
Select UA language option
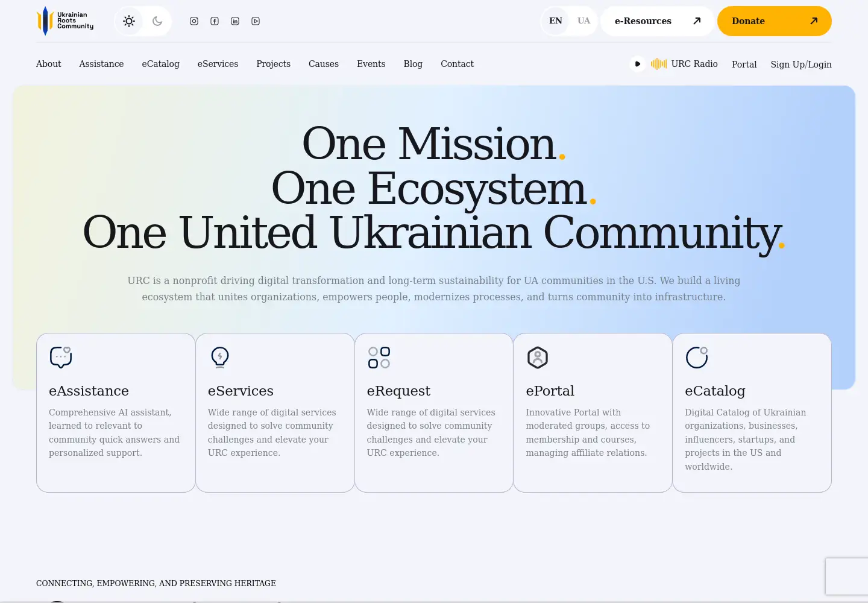click(583, 21)
